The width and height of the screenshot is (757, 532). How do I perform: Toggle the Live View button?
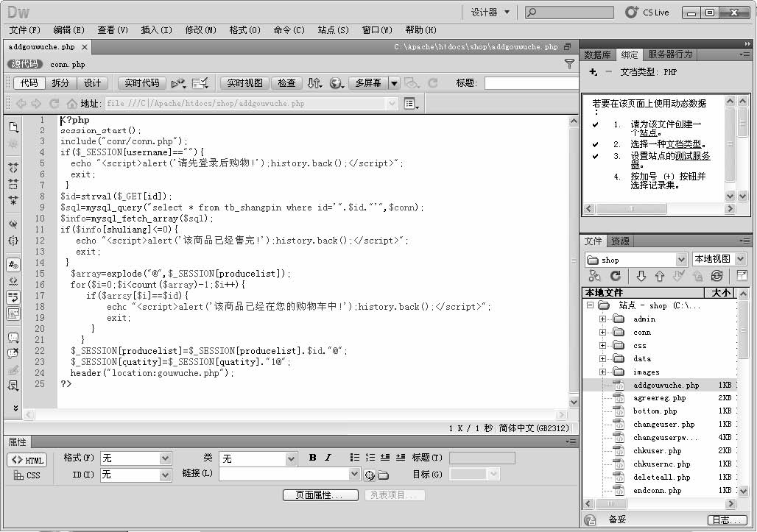tap(244, 83)
